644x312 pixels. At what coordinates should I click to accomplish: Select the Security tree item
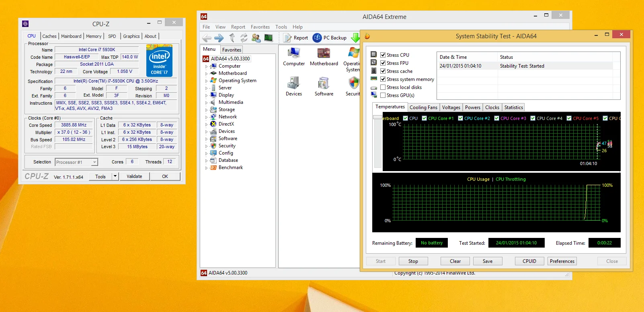click(x=227, y=146)
